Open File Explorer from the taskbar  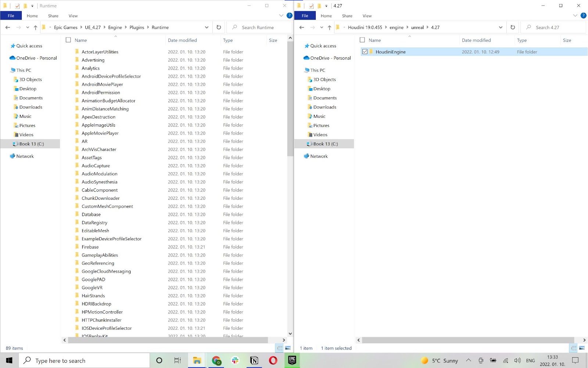197,361
